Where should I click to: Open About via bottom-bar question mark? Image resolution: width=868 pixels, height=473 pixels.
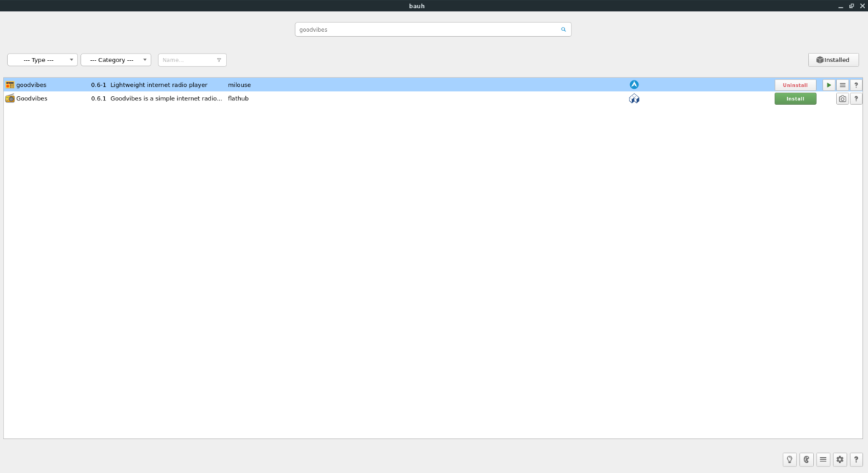(856, 459)
